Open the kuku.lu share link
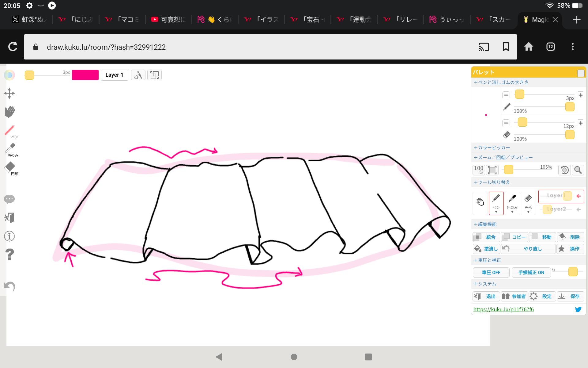Viewport: 588px width, 368px height. click(503, 309)
